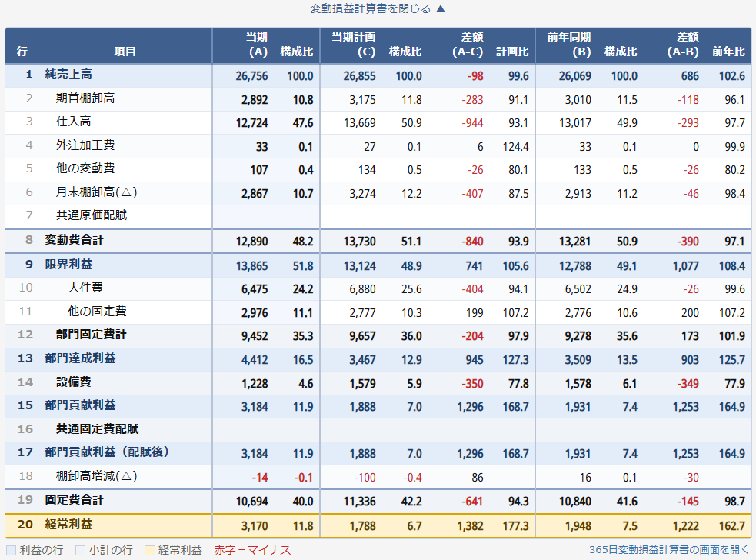
Task: Select the 共通固定費配賦 row label
Action: [x=98, y=428]
